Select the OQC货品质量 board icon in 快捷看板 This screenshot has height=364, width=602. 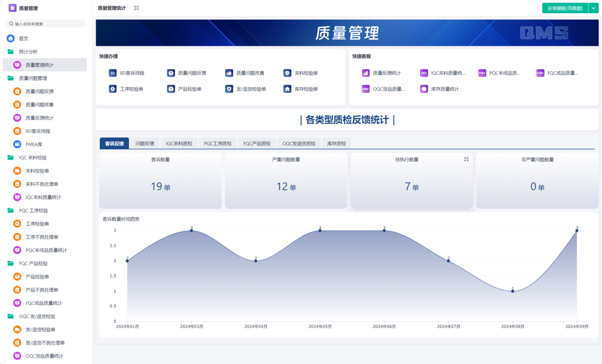tap(366, 89)
